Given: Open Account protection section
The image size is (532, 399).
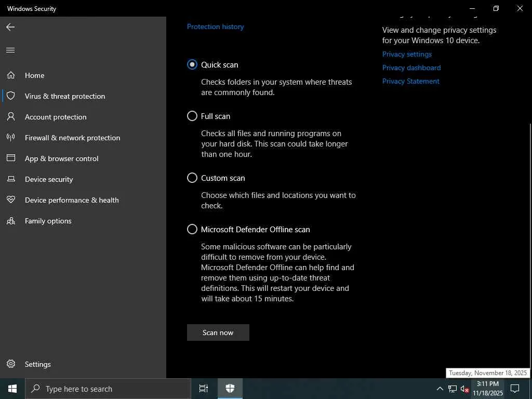Looking at the screenshot, I should click(x=56, y=117).
